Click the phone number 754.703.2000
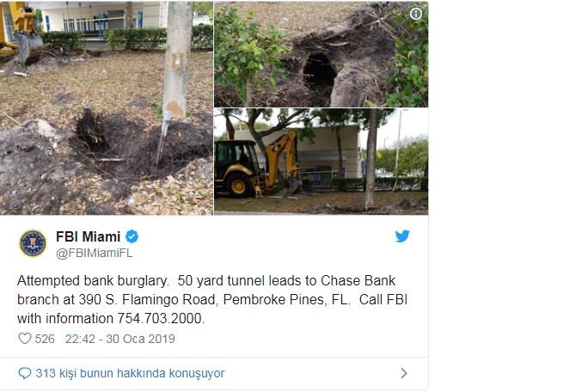Image resolution: width=576 pixels, height=392 pixels. (161, 319)
